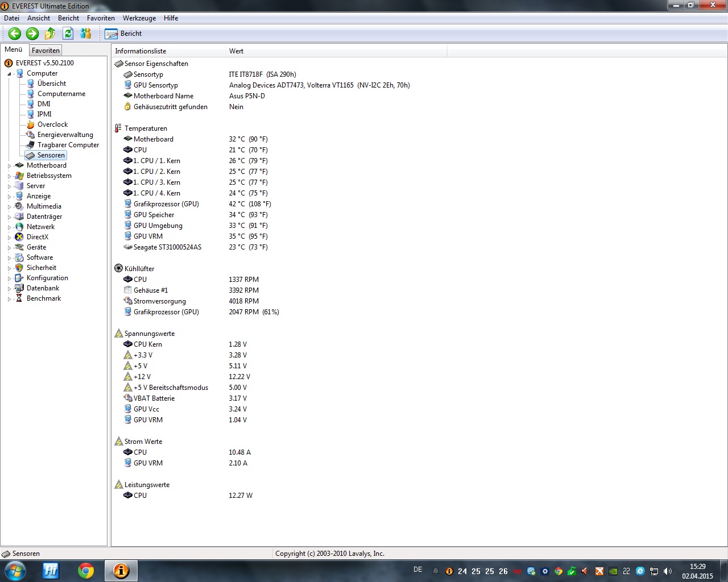This screenshot has height=582, width=728.
Task: Select IPMI tree item
Action: [x=44, y=114]
